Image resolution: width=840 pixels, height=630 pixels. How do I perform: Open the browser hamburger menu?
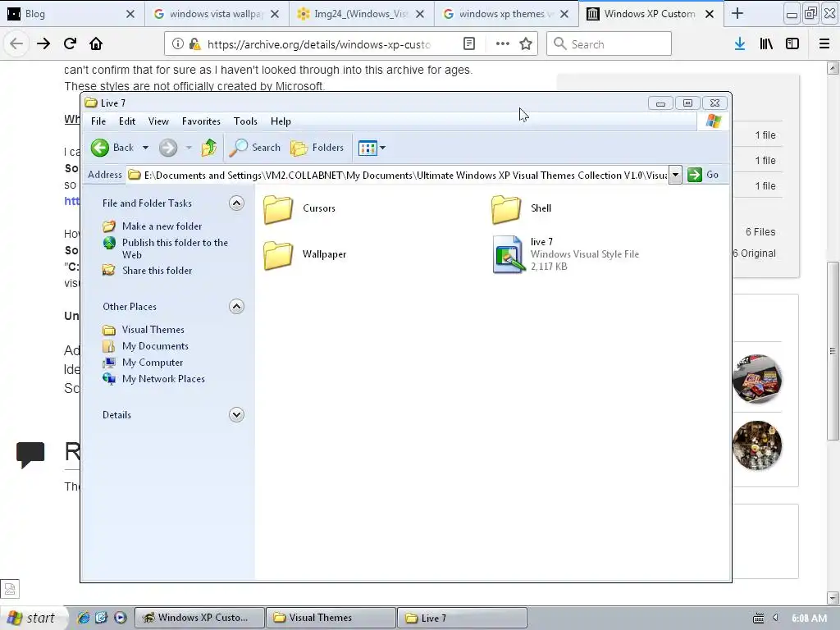pos(824,44)
